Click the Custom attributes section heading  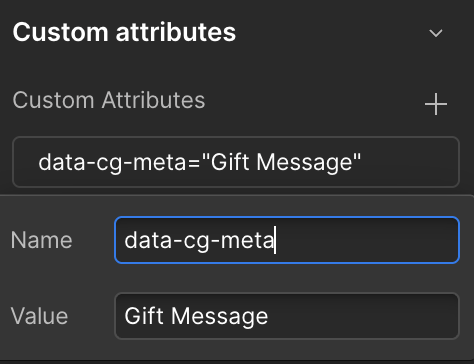pos(124,32)
